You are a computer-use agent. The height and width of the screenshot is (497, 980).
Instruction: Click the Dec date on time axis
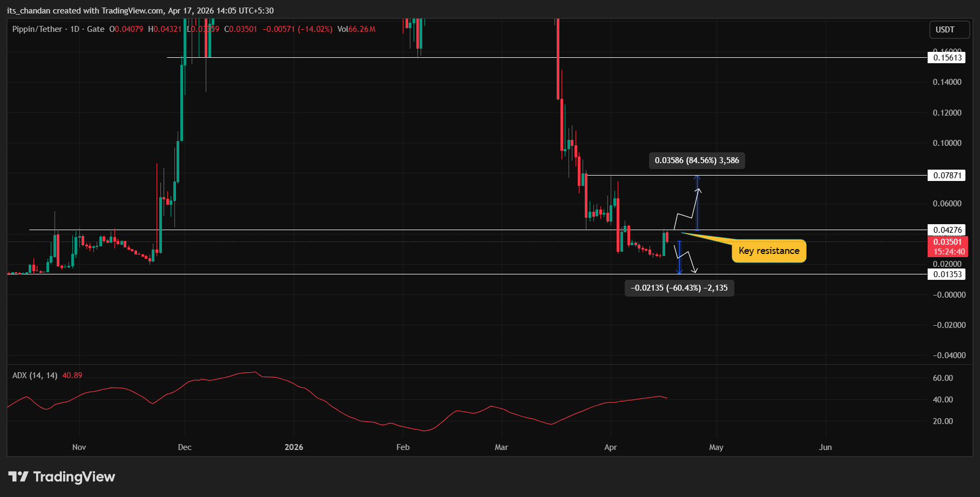click(x=185, y=447)
